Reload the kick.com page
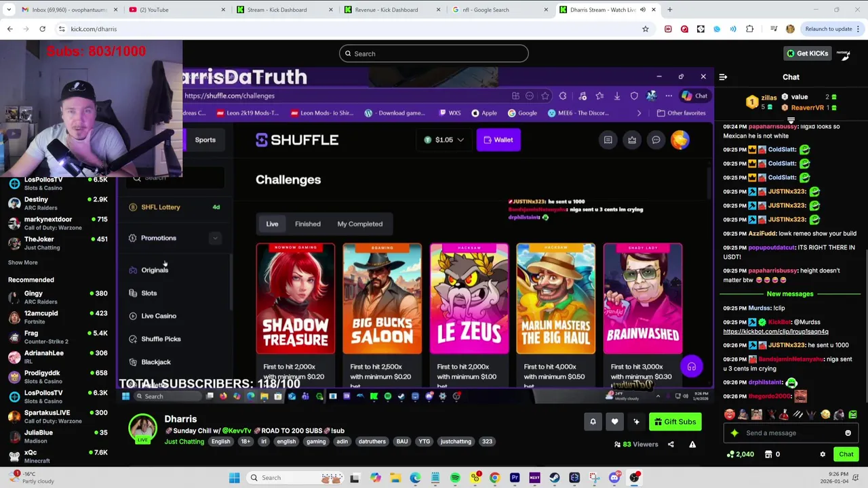The image size is (868, 488). point(42,29)
